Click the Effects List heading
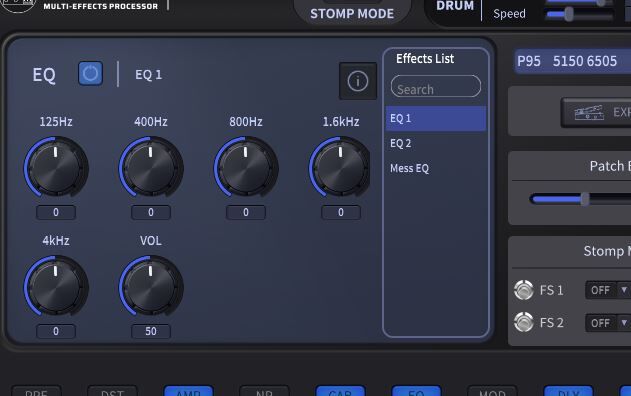The height and width of the screenshot is (396, 631). tap(425, 59)
